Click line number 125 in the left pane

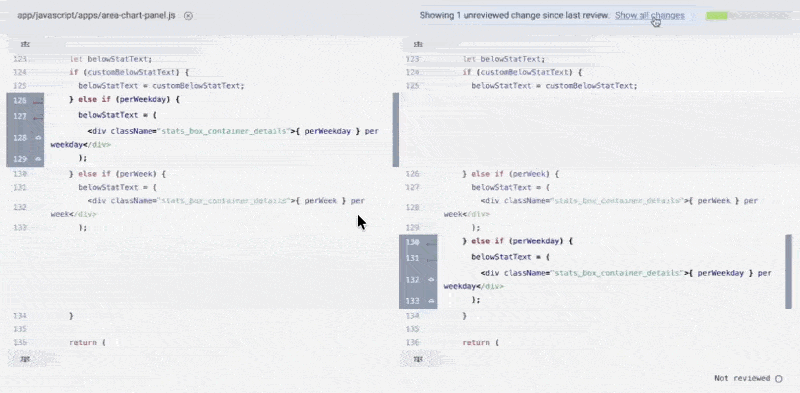click(x=20, y=86)
